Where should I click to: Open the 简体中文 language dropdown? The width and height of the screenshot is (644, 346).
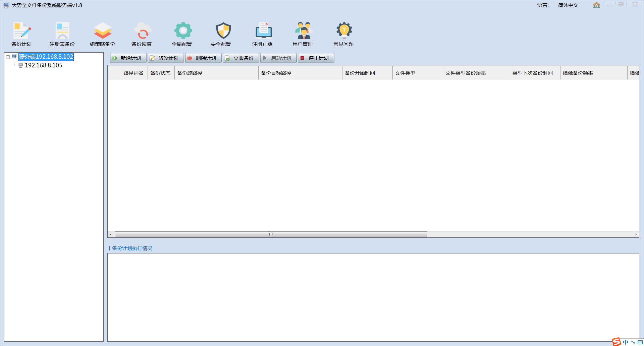568,5
